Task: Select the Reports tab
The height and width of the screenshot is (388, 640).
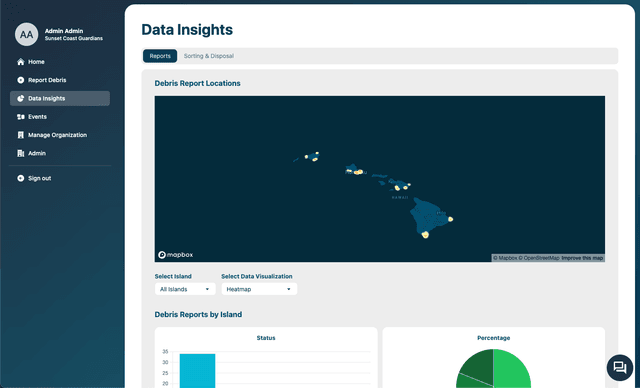Action: tap(160, 56)
